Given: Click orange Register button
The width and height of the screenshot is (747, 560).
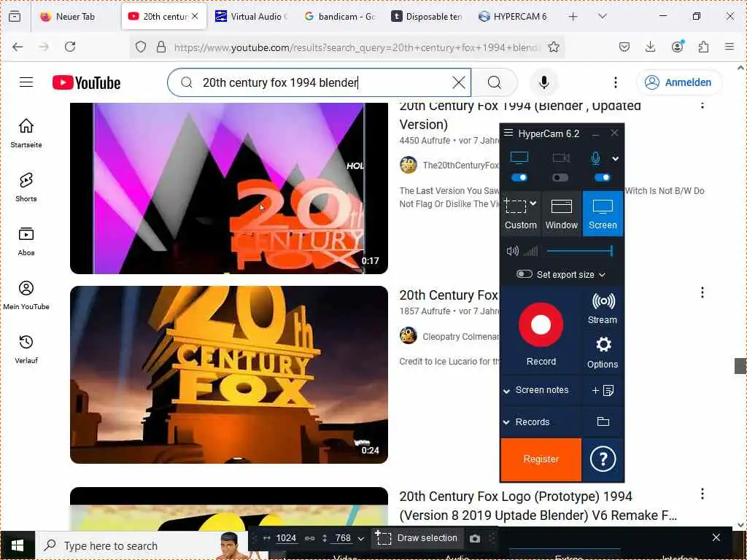Looking at the screenshot, I should [x=541, y=459].
